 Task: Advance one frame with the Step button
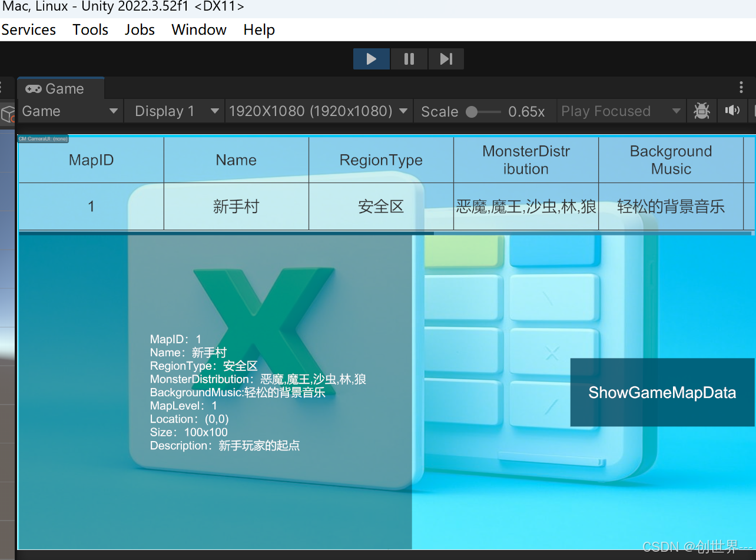[x=446, y=59]
